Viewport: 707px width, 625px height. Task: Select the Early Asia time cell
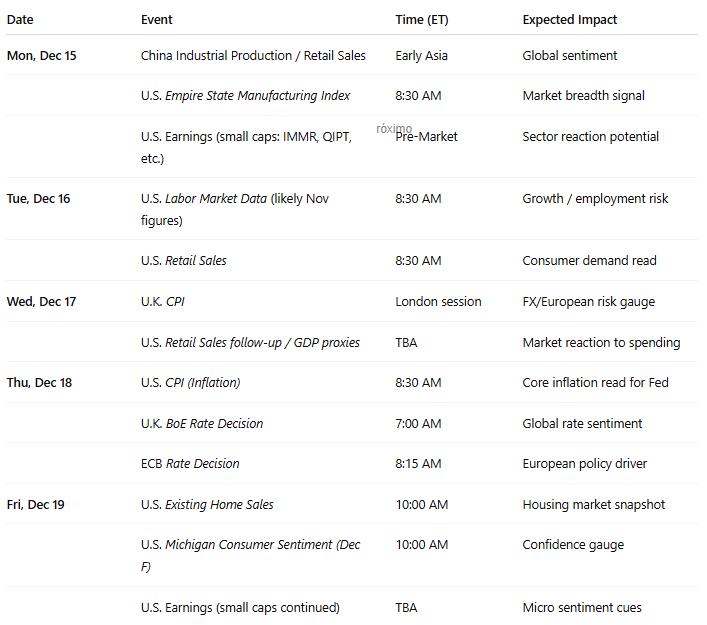421,56
